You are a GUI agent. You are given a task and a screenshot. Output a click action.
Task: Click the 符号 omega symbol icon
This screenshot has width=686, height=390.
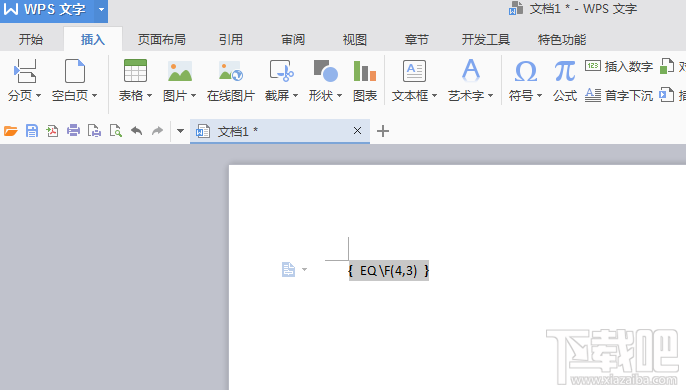[x=525, y=71]
